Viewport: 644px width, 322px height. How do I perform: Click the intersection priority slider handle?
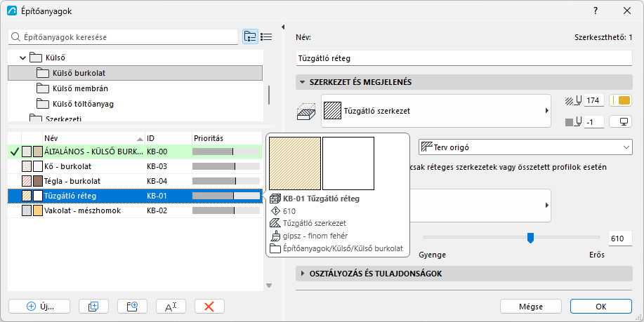(530, 238)
